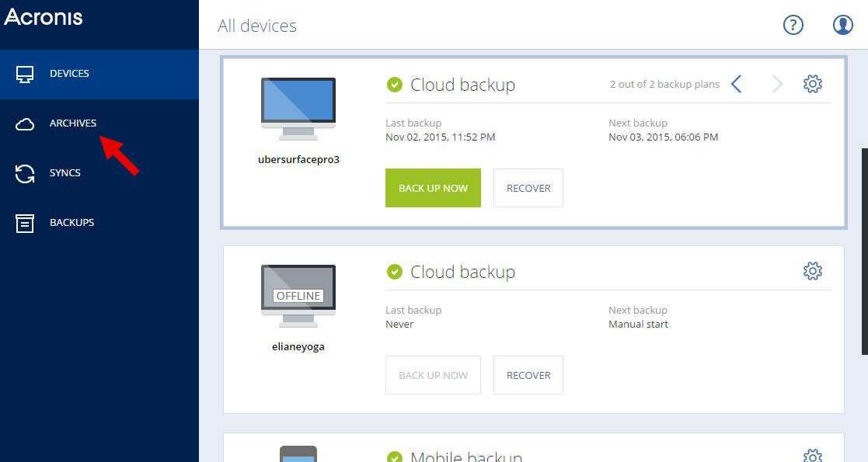Image resolution: width=868 pixels, height=462 pixels.
Task: Click BACK UP NOW for ubersurfacepro3
Action: (x=433, y=188)
